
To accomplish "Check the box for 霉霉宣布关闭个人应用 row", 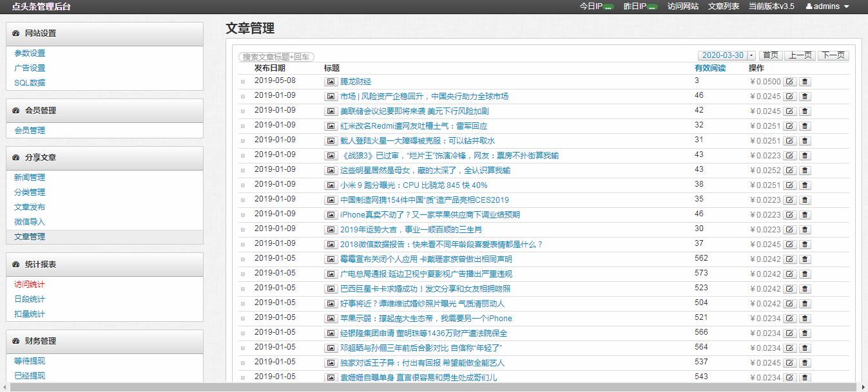I will (243, 259).
